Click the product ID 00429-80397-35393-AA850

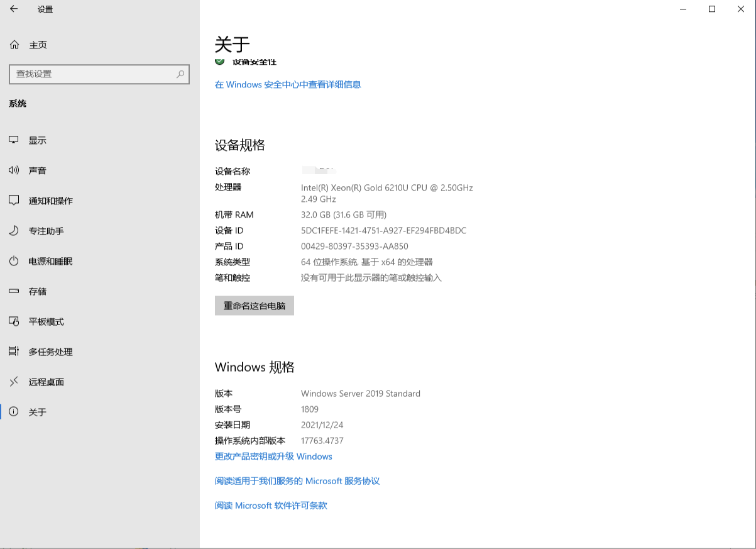(354, 247)
